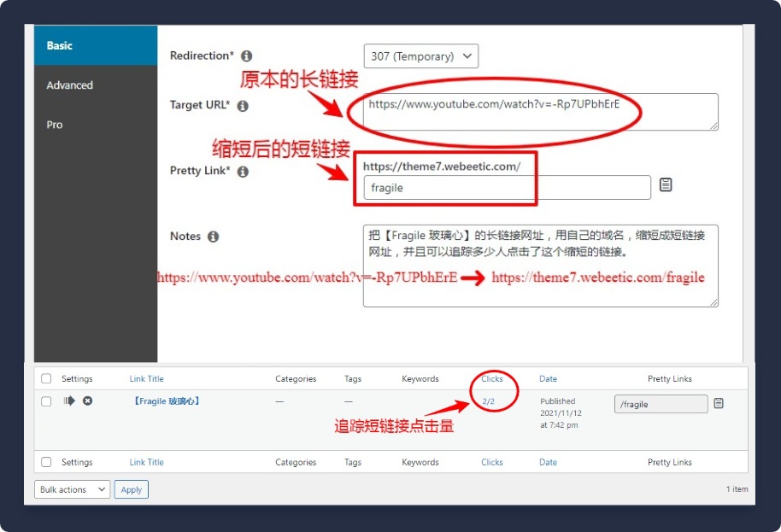This screenshot has height=532, width=781.
Task: Check the select-all checkbox in table footer
Action: coord(46,463)
